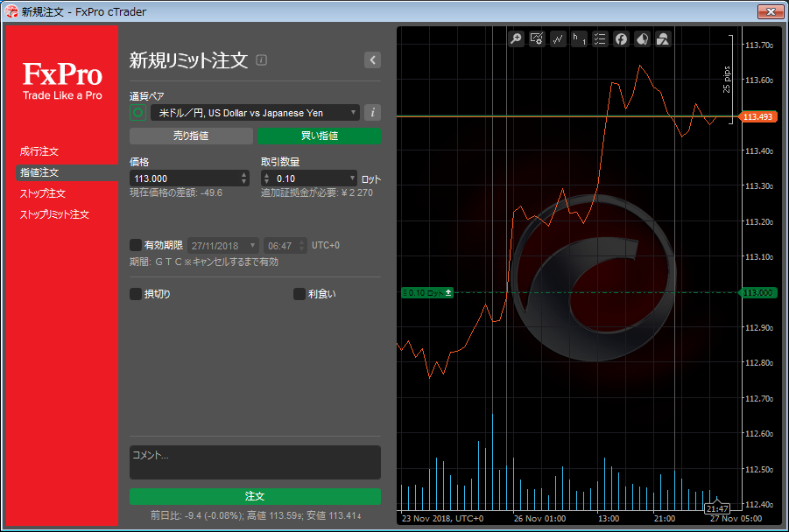Click 期間: GTC キャンセルするまで有効 text

point(204,262)
